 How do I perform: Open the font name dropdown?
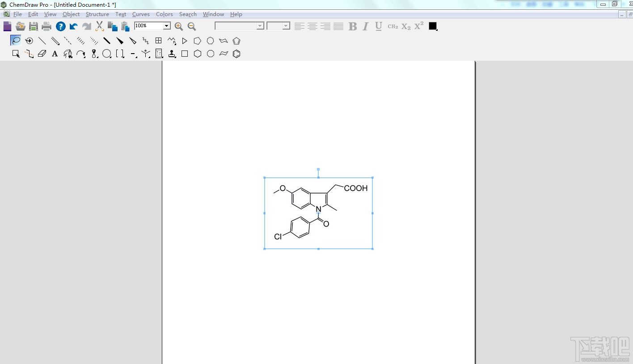[260, 26]
